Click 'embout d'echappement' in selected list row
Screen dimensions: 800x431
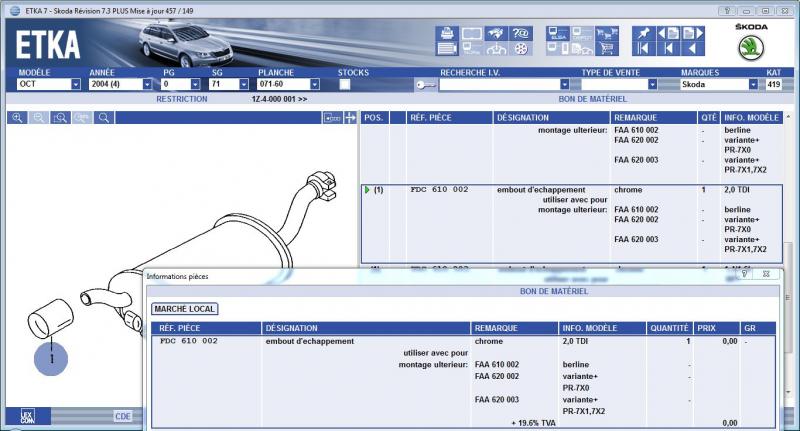(541, 190)
